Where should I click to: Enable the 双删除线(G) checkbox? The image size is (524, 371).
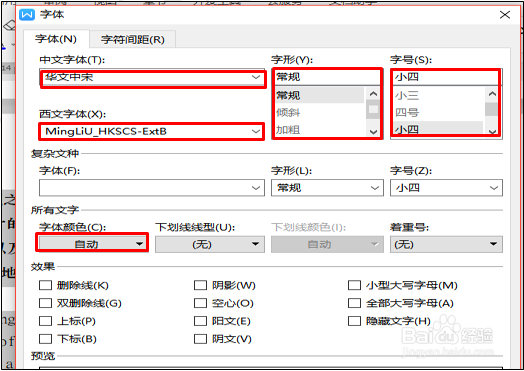[45, 303]
